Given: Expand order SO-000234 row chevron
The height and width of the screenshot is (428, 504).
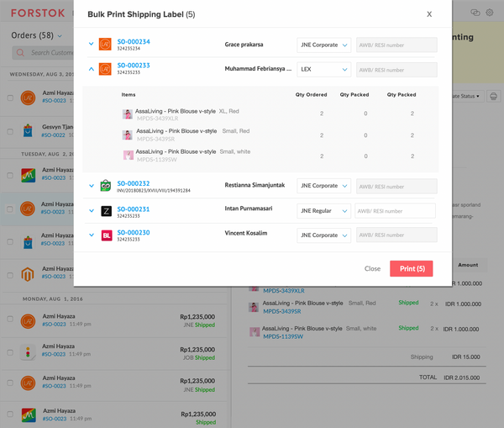Looking at the screenshot, I should click(92, 45).
